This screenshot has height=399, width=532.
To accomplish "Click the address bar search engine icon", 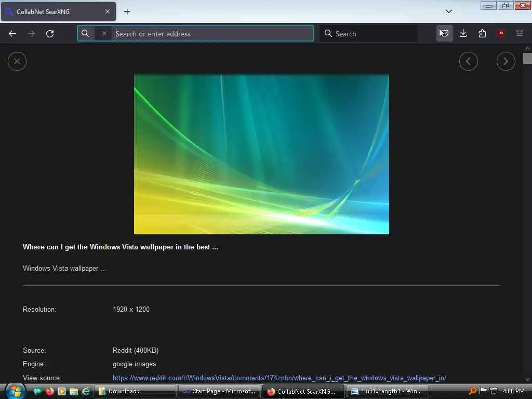I will click(x=85, y=33).
